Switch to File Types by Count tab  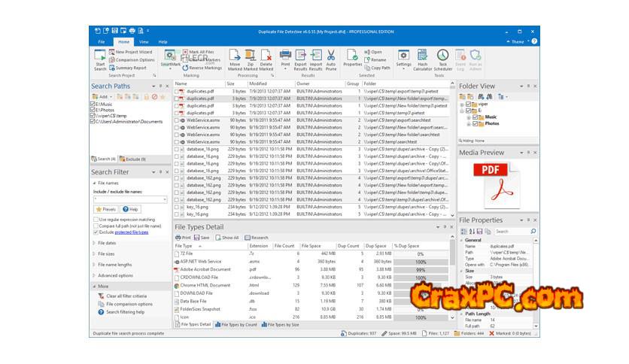click(x=236, y=325)
